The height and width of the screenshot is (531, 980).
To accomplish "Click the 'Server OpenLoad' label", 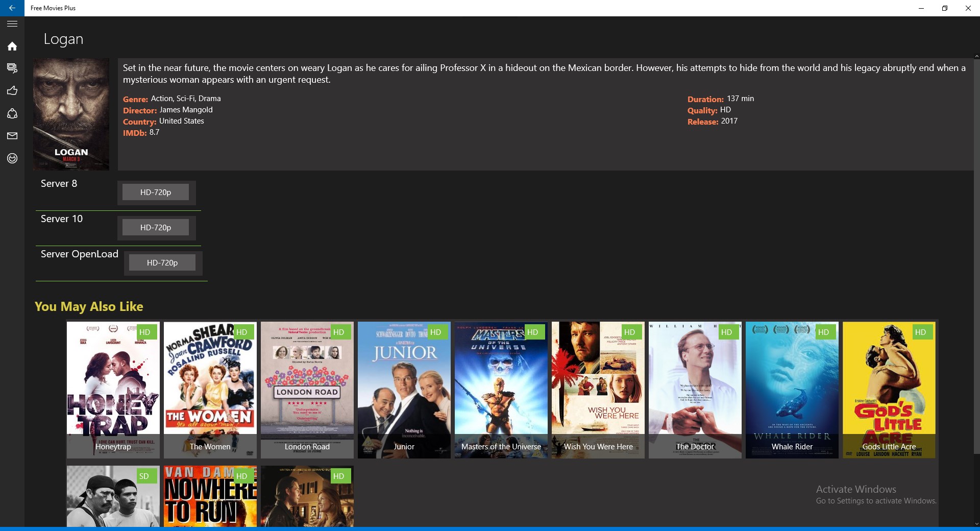I will [80, 254].
